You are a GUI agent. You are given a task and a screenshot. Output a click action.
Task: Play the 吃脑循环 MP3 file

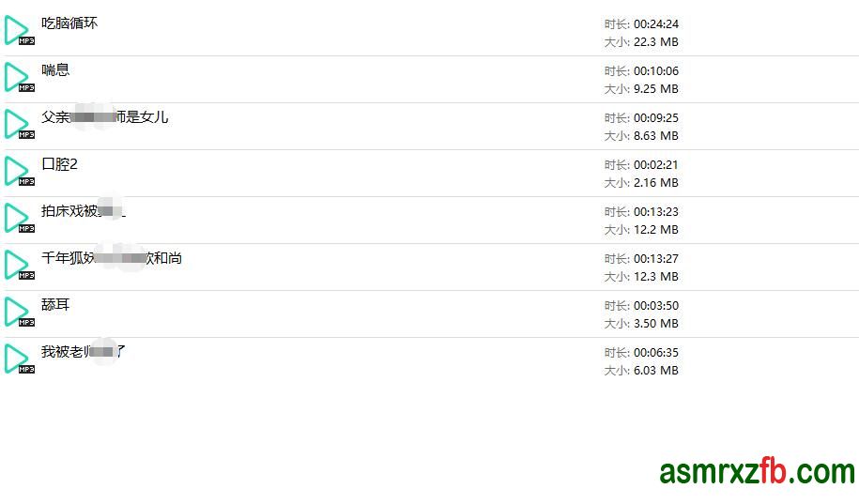pyautogui.click(x=18, y=31)
